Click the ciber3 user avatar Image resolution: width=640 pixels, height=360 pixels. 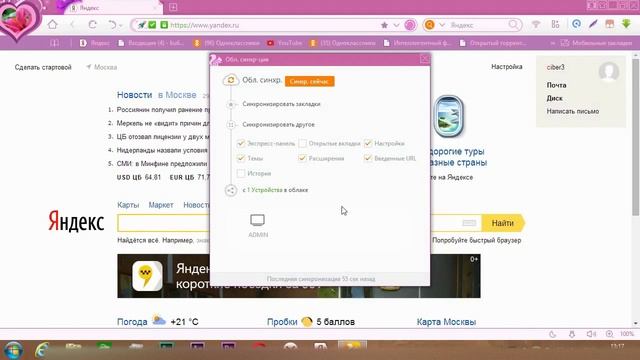click(609, 72)
